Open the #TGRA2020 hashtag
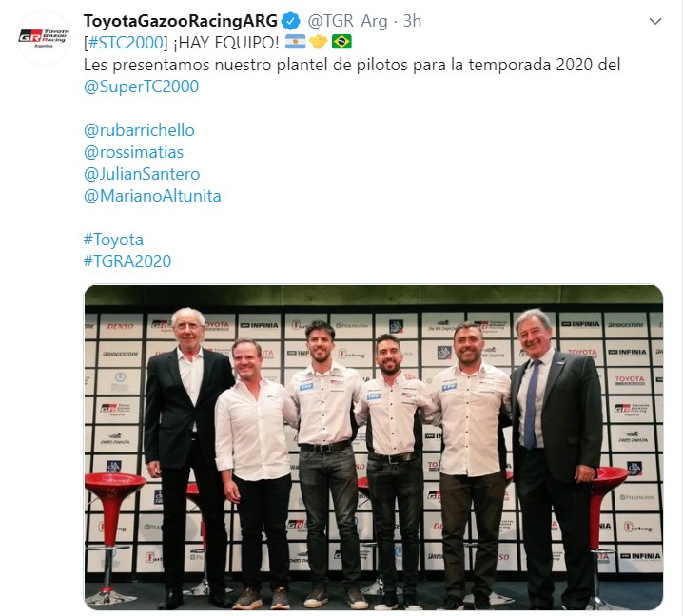Screen dimensions: 683x616 point(127,260)
